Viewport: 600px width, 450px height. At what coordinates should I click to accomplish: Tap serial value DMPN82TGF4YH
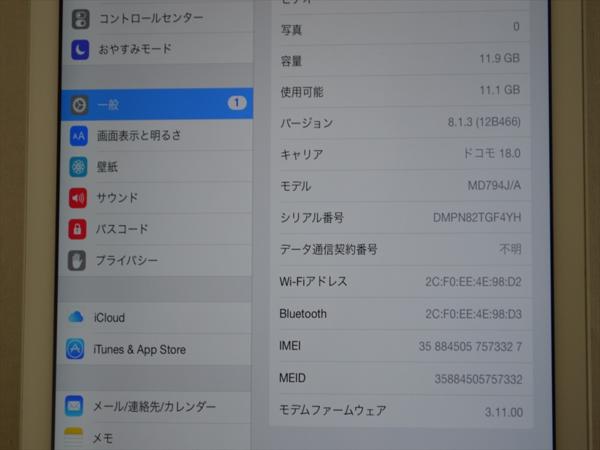[477, 217]
